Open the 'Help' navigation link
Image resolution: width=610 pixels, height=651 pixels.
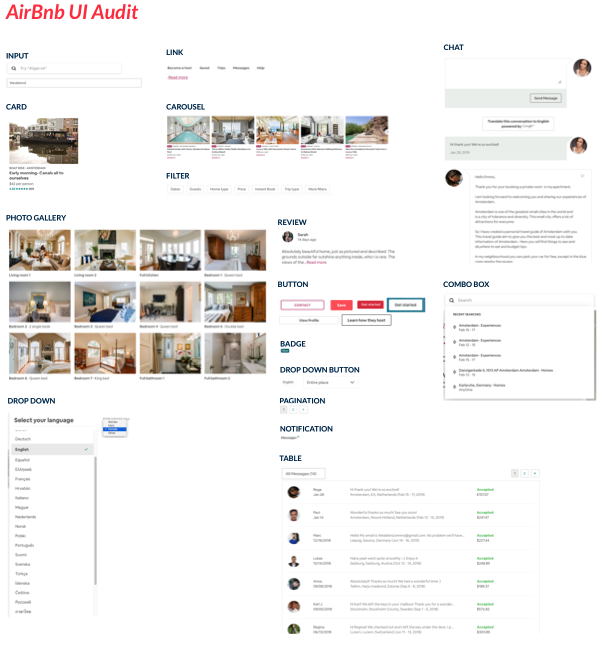(260, 68)
